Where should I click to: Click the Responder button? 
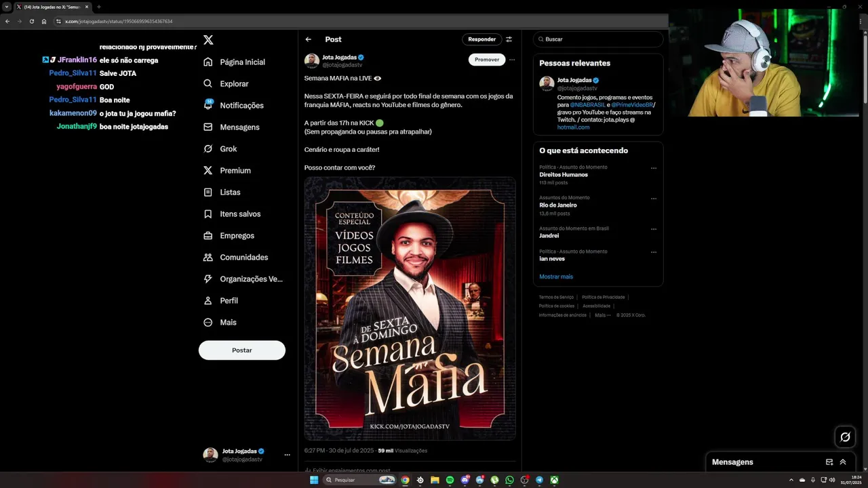(x=482, y=39)
